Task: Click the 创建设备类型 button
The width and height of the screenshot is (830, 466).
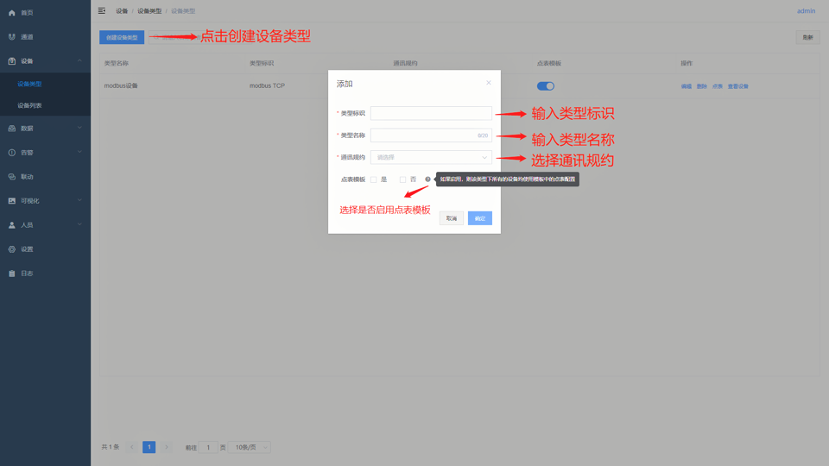Action: tap(122, 38)
